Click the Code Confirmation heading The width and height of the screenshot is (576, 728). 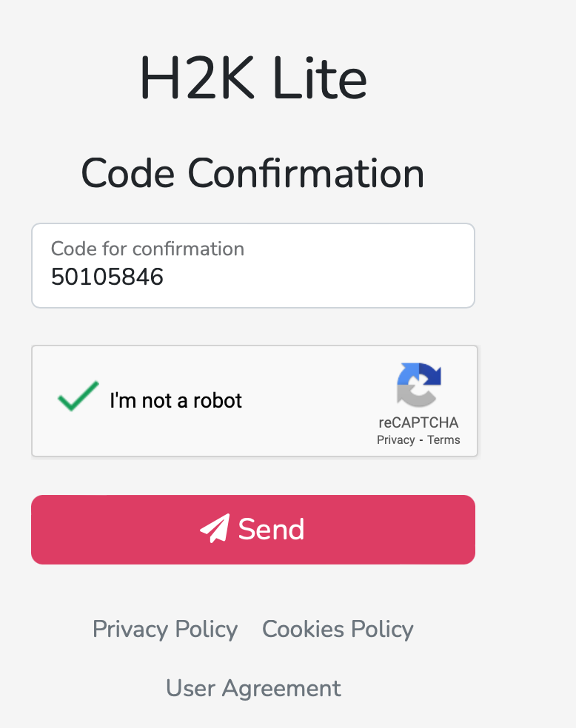tap(252, 173)
